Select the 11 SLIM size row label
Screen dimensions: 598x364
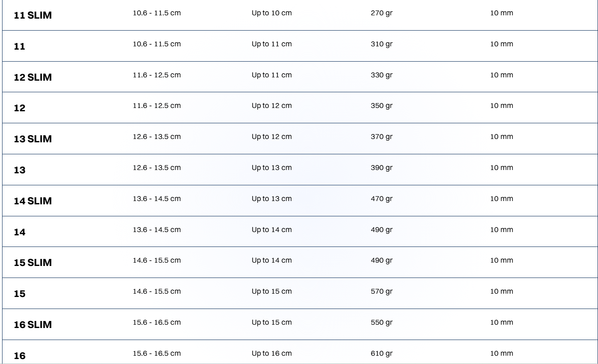tap(33, 15)
